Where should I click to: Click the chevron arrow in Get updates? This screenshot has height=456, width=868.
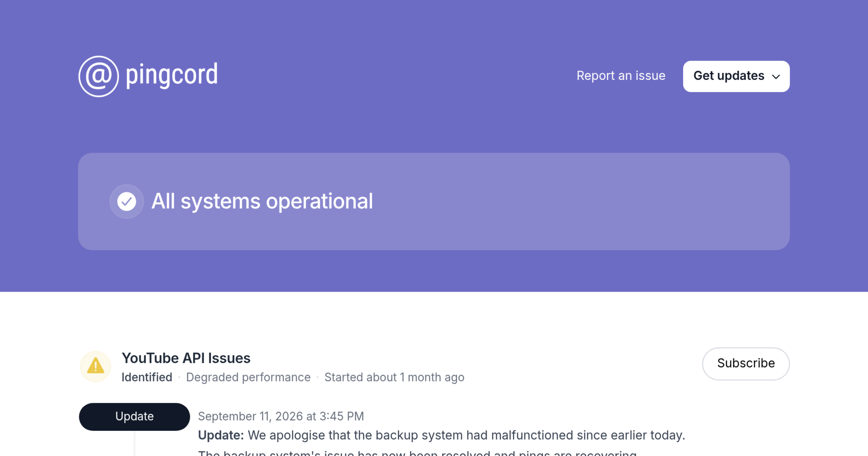pos(776,77)
